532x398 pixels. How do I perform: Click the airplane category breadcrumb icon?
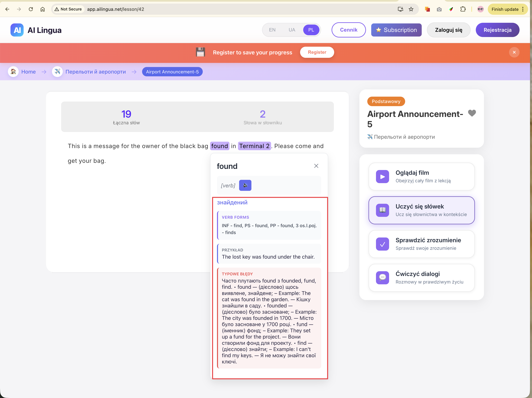(x=57, y=72)
